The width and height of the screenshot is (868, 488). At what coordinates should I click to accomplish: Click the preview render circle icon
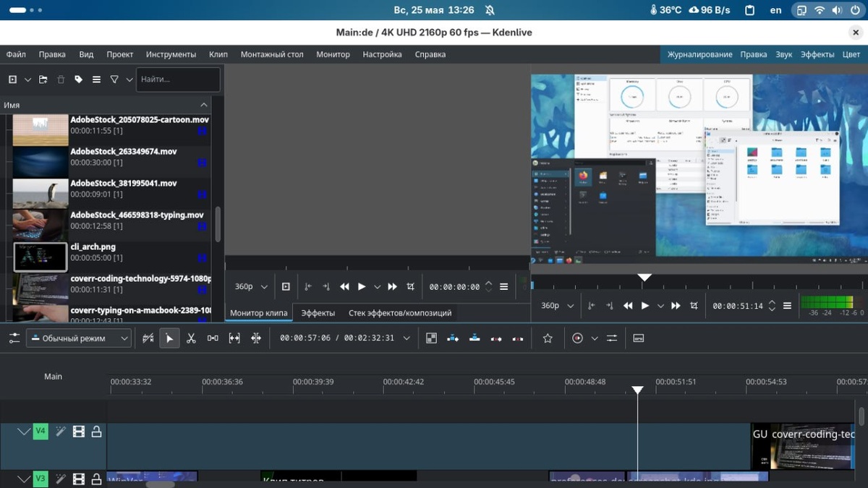coord(577,338)
